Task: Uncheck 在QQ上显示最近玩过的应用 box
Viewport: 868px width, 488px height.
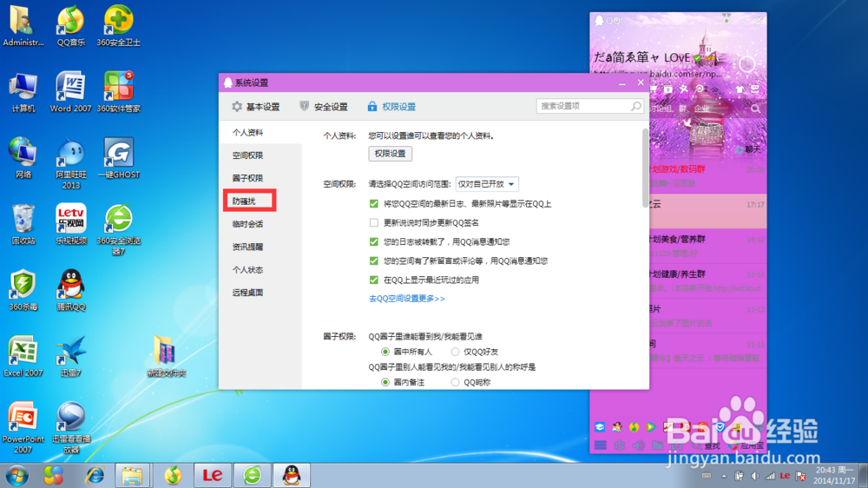Action: tap(374, 280)
